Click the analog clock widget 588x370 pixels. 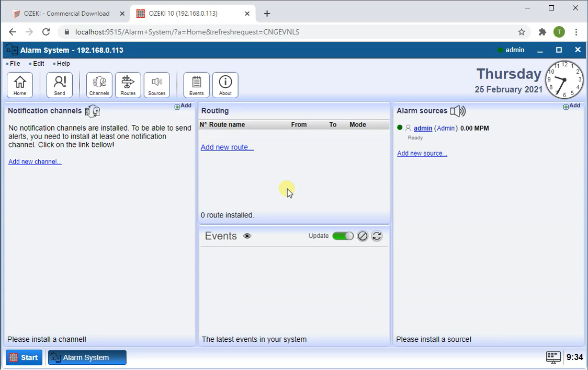[x=564, y=79]
